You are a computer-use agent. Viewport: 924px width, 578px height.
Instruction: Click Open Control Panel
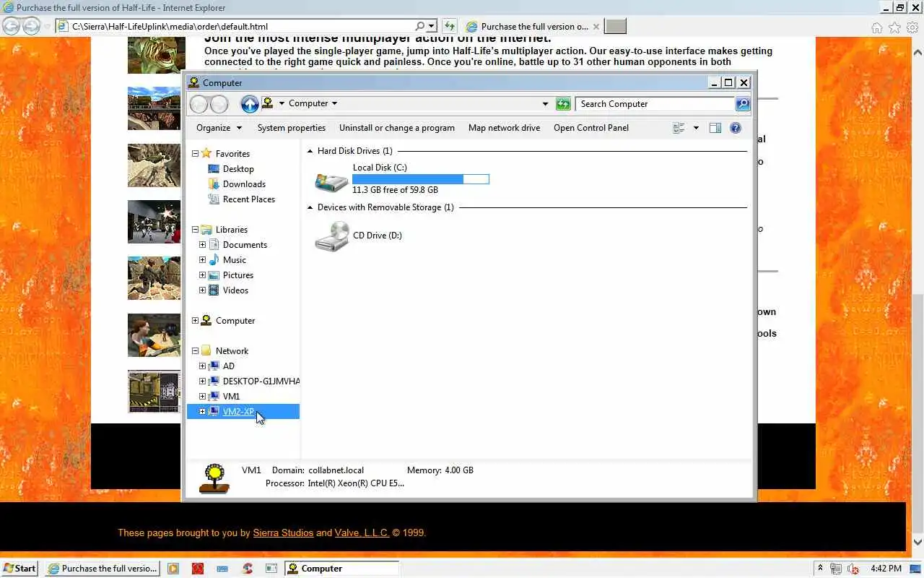591,128
